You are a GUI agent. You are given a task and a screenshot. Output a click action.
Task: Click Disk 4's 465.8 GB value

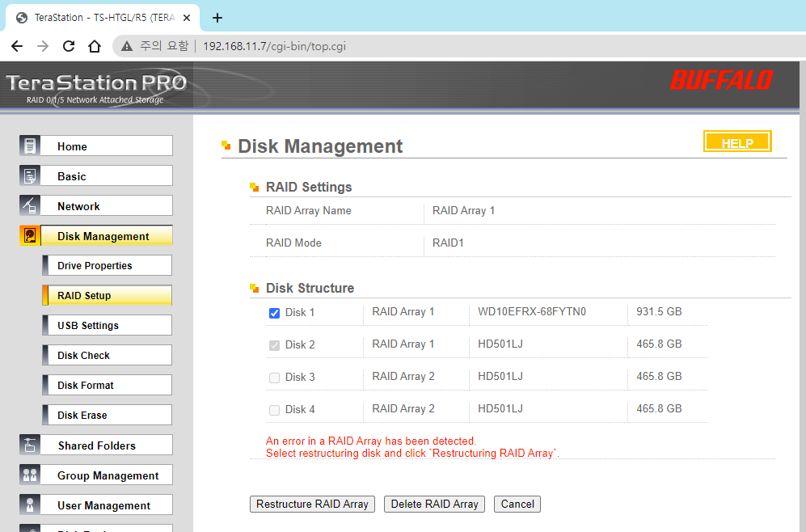pos(659,408)
